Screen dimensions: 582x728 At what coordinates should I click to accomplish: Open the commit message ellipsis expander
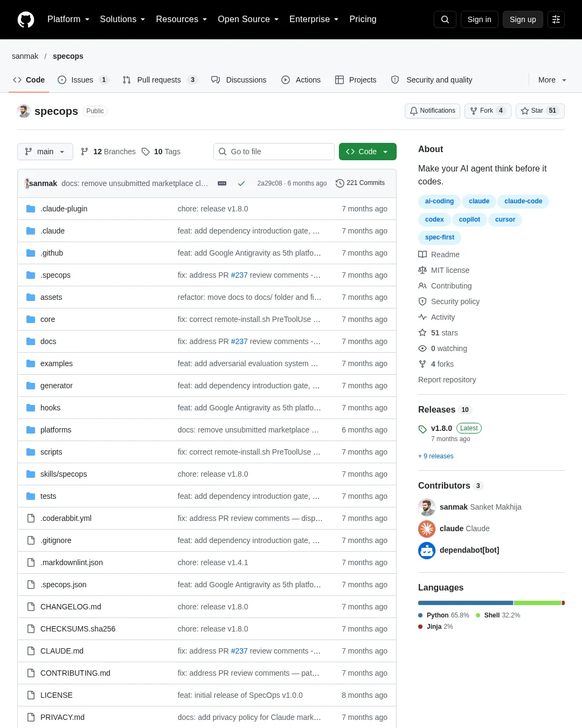(x=222, y=183)
